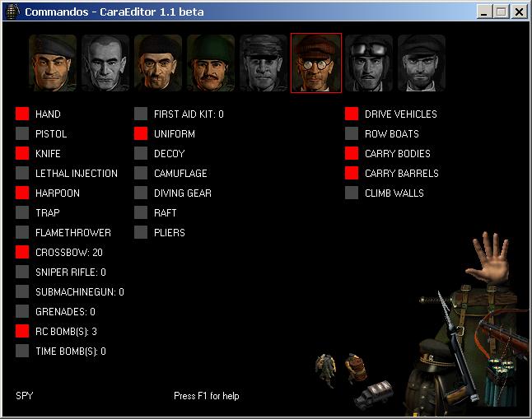Click the SUBMACHINEGUN: 0 label
Image resolution: width=532 pixels, height=419 pixels.
(x=80, y=292)
